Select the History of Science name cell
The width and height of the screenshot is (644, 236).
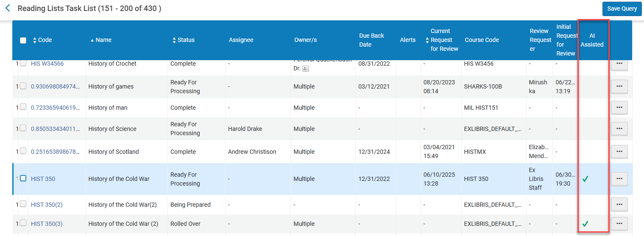(x=112, y=129)
